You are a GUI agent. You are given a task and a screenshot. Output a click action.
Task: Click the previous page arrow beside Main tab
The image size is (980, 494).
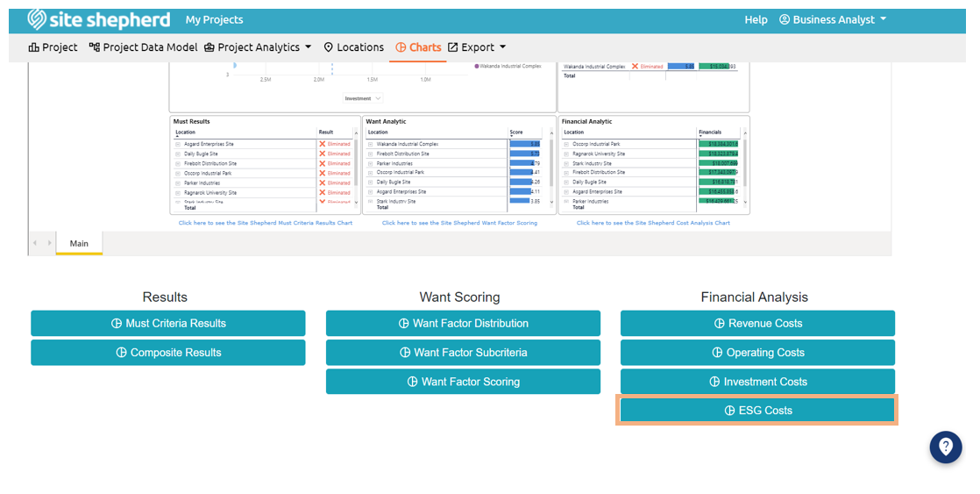tap(35, 243)
